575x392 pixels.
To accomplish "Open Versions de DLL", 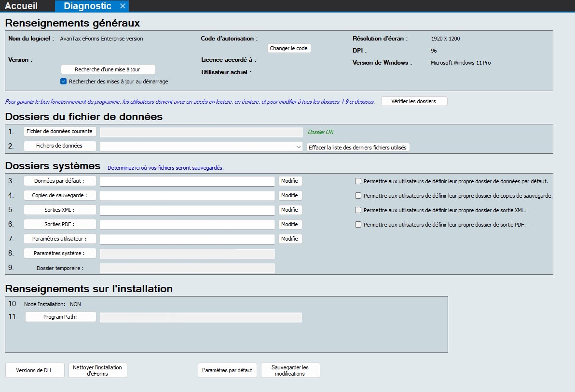I will [34, 370].
